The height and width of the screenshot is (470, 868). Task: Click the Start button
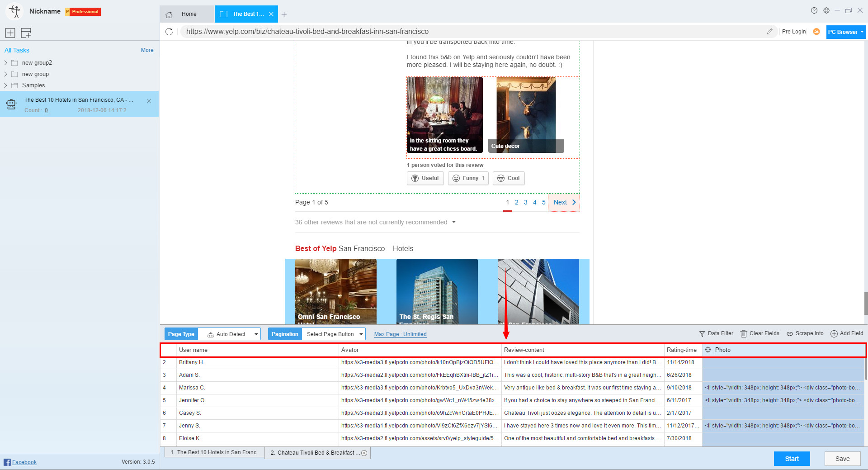792,459
